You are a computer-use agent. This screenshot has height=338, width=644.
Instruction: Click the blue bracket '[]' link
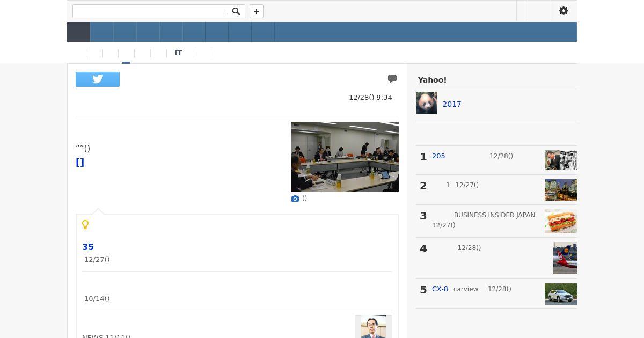pyautogui.click(x=80, y=163)
